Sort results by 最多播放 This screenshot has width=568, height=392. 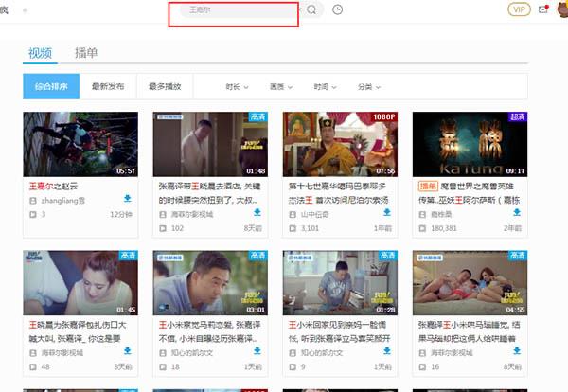[x=165, y=86]
